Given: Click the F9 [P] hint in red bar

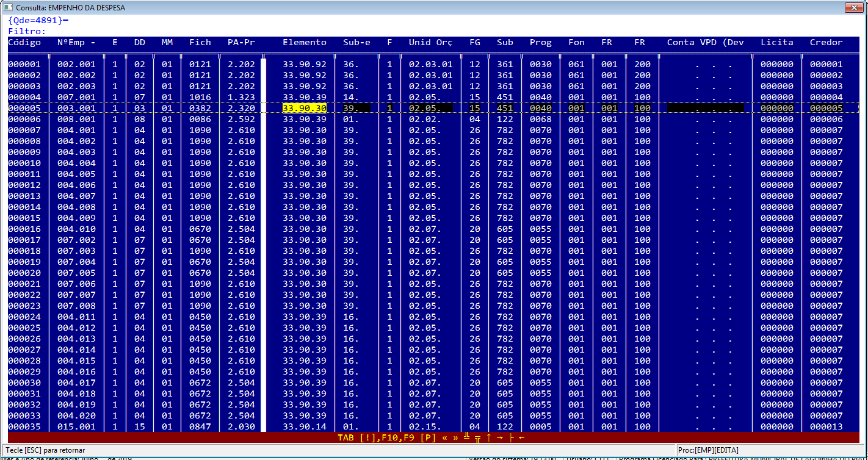Looking at the screenshot, I should coord(420,437).
